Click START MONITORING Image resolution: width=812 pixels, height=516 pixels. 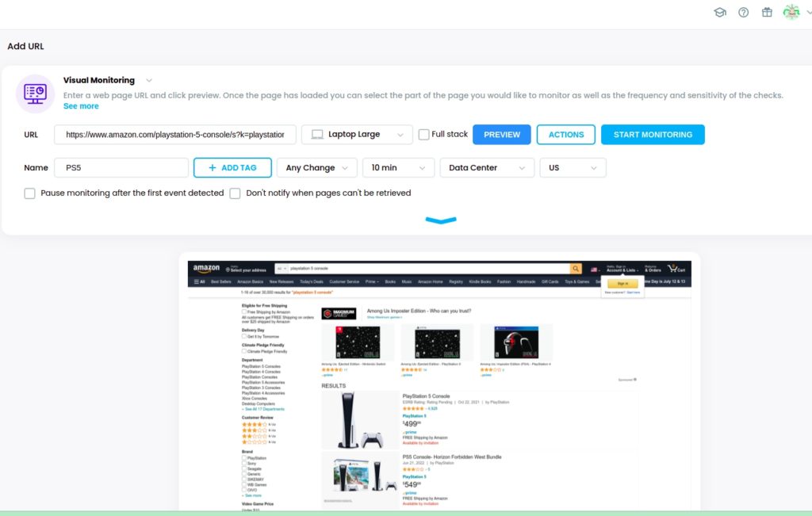pos(653,135)
